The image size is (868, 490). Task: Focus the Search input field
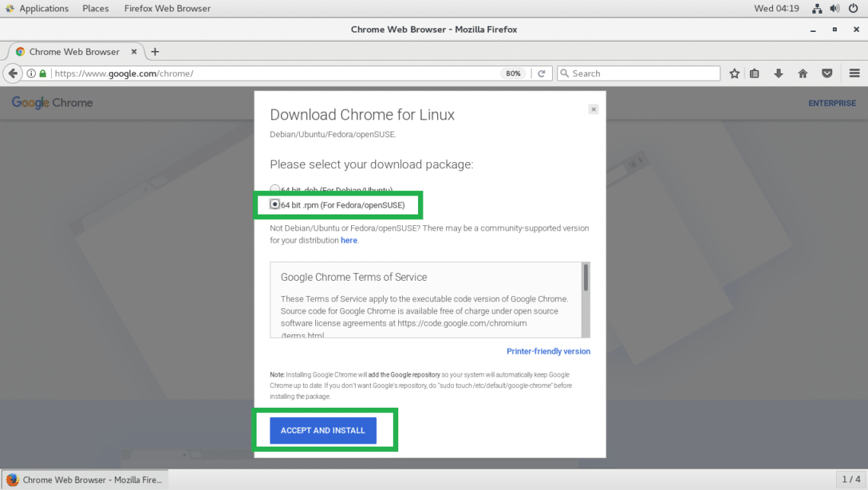coord(638,73)
